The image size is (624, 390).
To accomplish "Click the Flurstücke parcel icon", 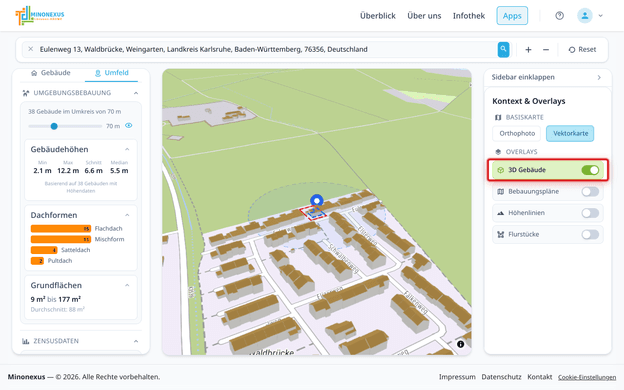I will pos(501,234).
